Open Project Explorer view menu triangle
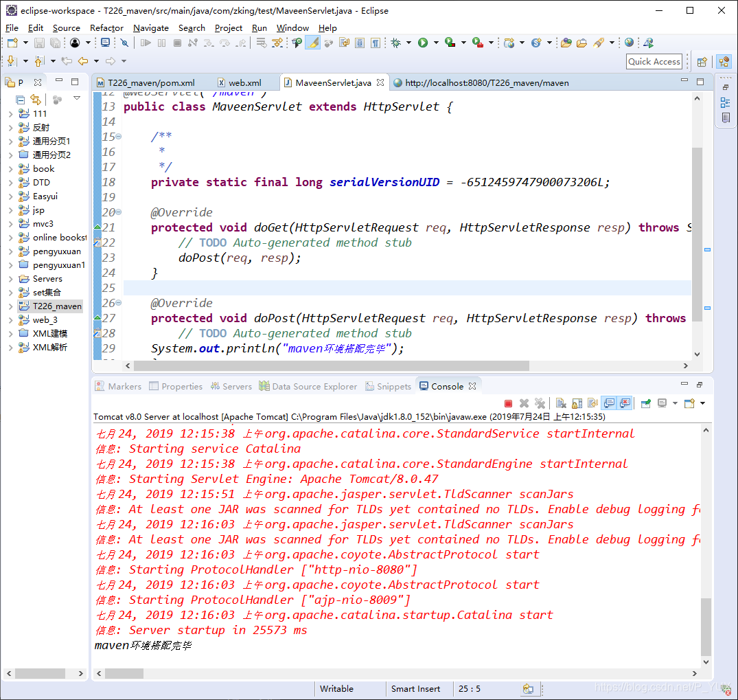This screenshot has width=738, height=700. click(x=77, y=98)
